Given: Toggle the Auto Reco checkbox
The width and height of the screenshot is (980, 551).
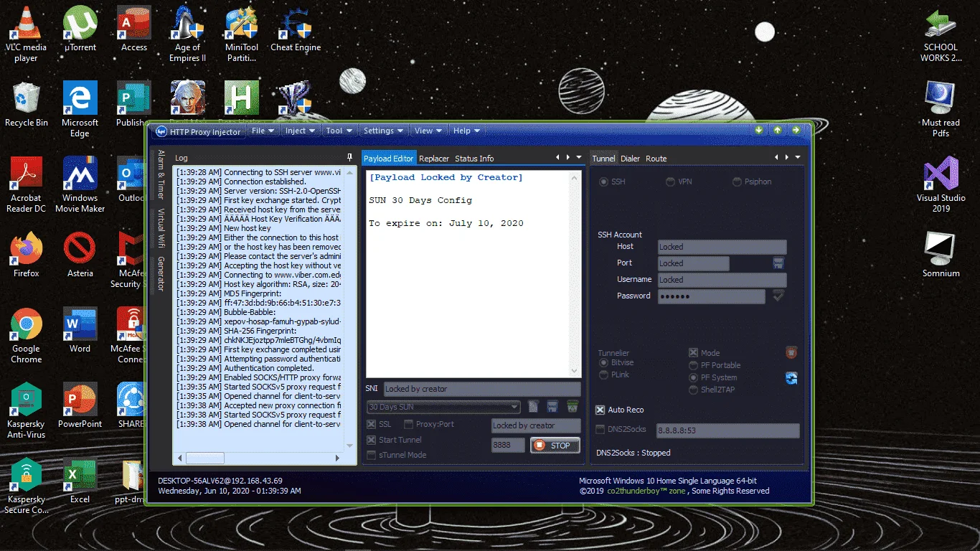Looking at the screenshot, I should (x=600, y=410).
